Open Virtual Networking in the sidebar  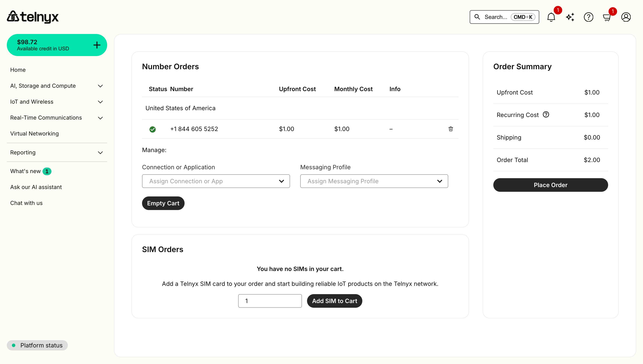[x=34, y=134]
